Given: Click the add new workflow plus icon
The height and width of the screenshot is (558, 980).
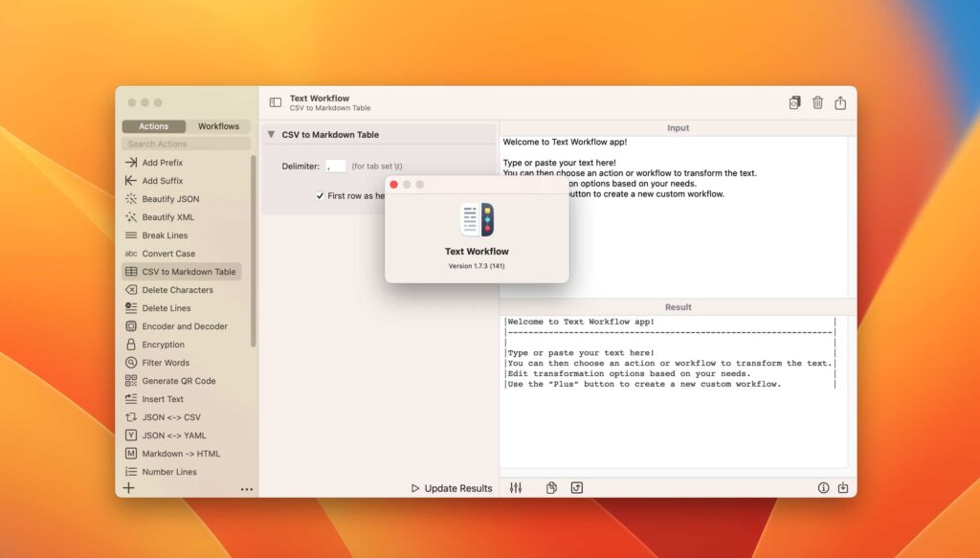Looking at the screenshot, I should 127,488.
